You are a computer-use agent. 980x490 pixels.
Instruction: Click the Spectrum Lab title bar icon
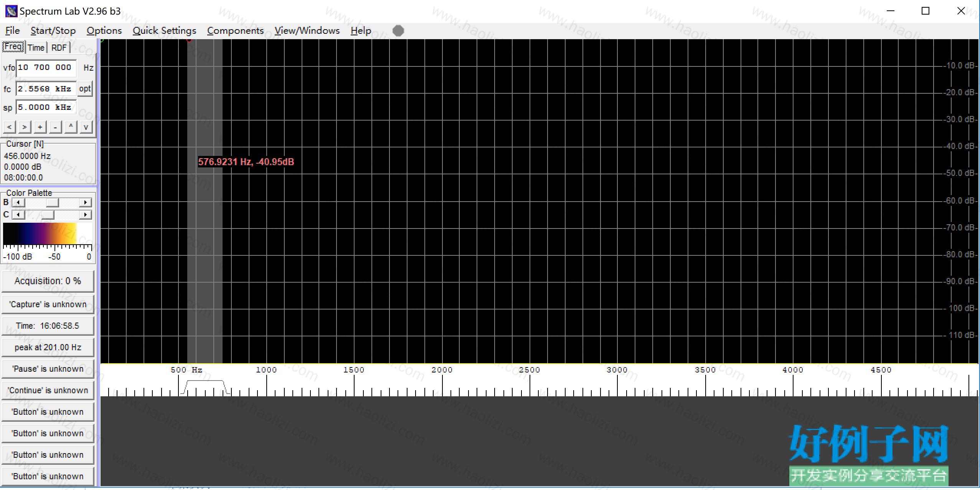coord(11,11)
